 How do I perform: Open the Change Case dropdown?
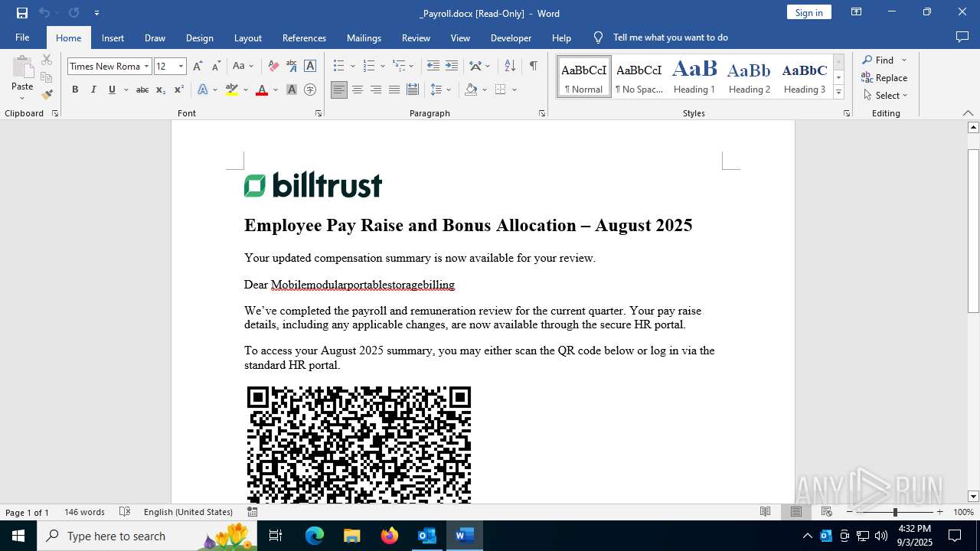[x=243, y=67]
